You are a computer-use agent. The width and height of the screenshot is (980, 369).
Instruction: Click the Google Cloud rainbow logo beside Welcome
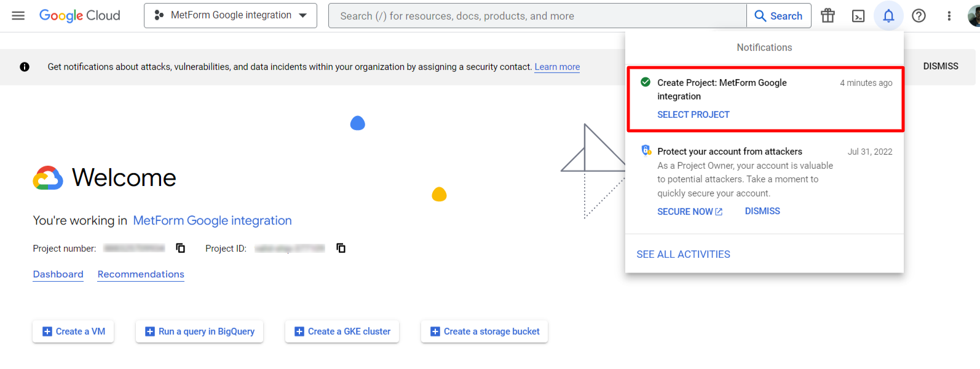click(48, 178)
